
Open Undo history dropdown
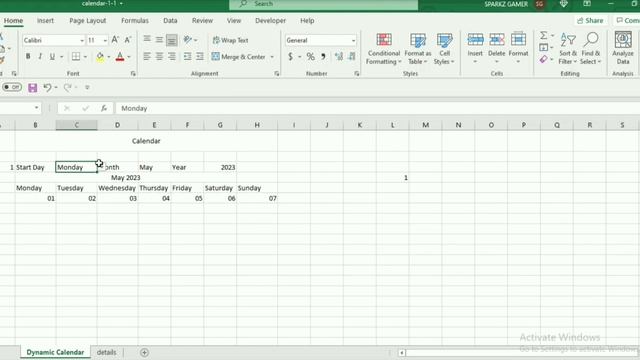[56, 87]
